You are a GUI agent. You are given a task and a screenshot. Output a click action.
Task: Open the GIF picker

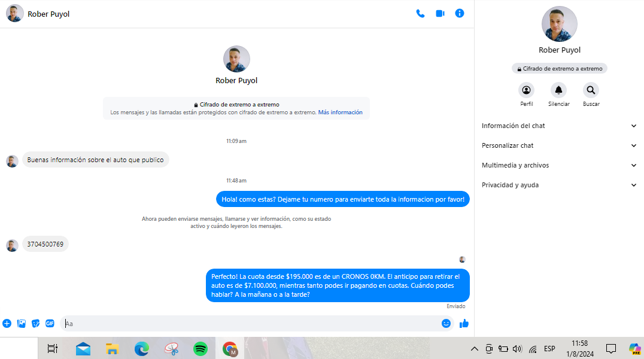click(50, 324)
